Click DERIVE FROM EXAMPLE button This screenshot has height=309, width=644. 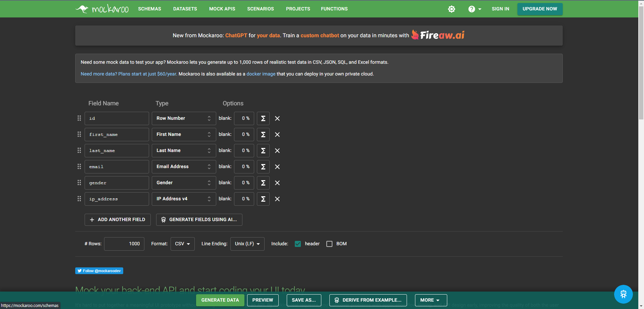tap(368, 300)
